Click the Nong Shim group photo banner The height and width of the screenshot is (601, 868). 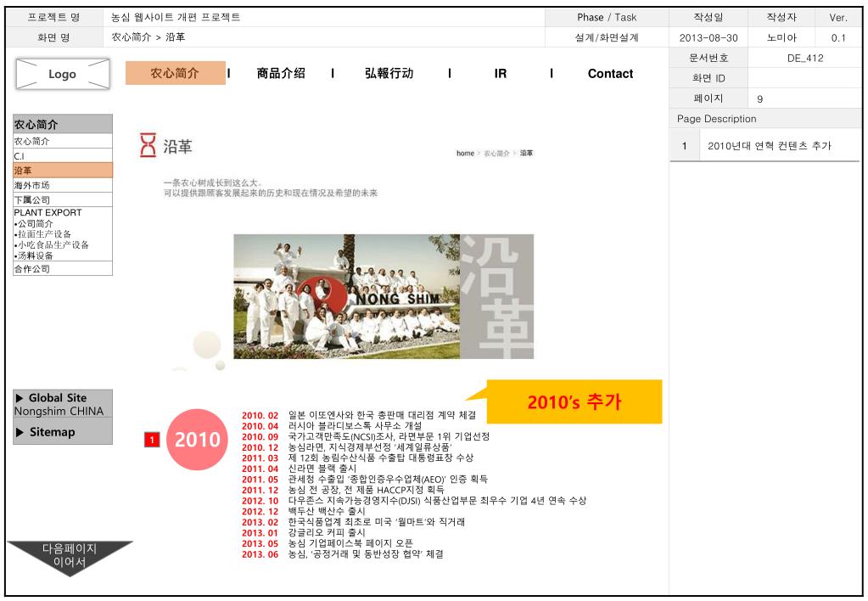384,296
